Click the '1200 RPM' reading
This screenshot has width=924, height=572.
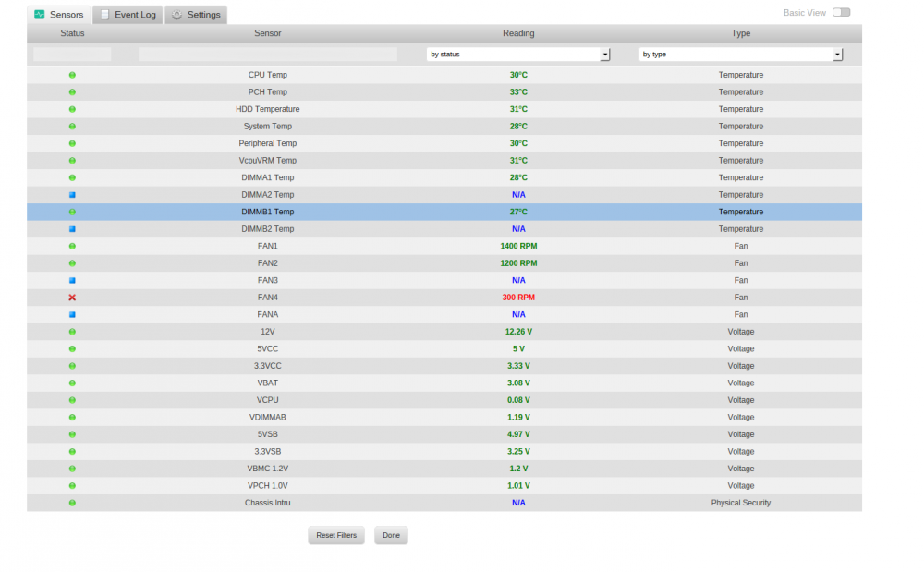518,263
